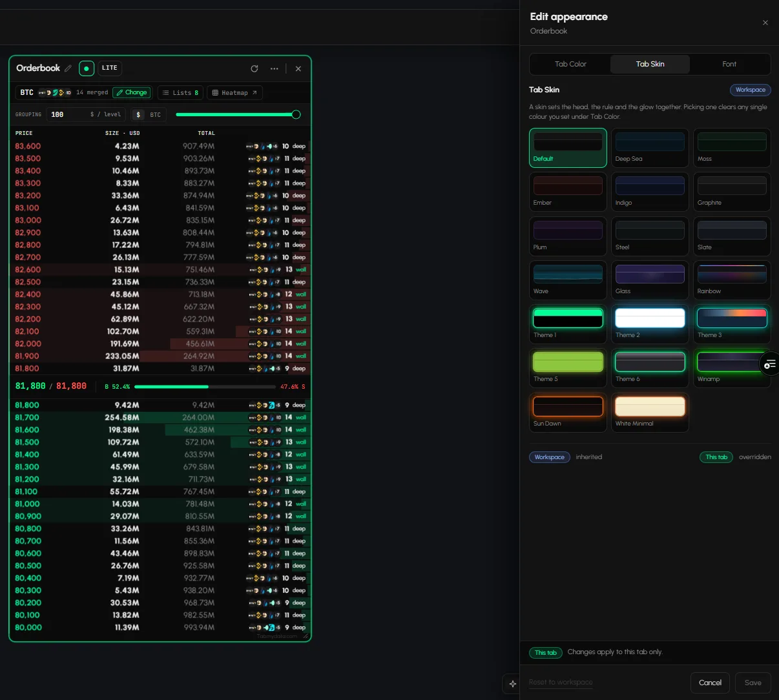Image resolution: width=779 pixels, height=700 pixels.
Task: Click the pencil icon beside the Orderbook title
Action: [x=68, y=68]
